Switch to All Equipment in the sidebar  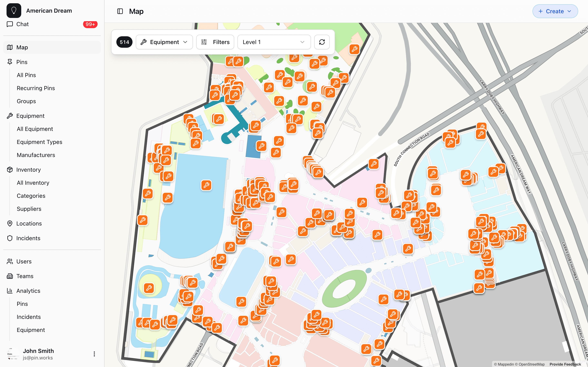35,129
